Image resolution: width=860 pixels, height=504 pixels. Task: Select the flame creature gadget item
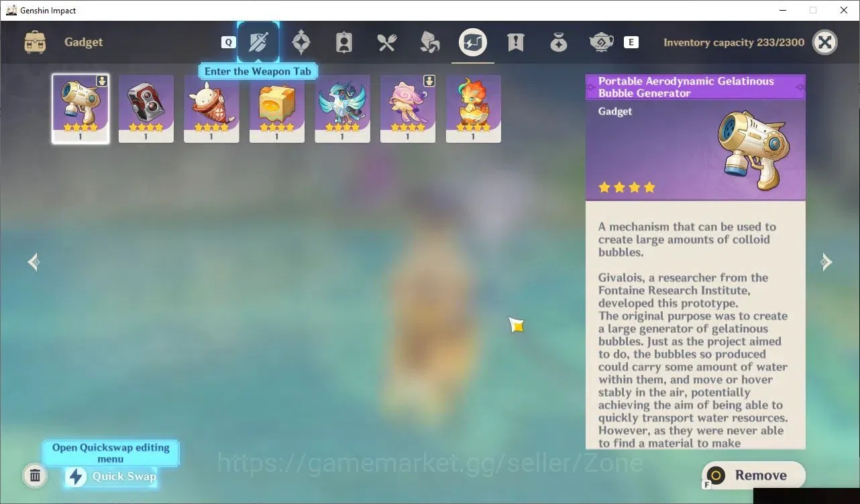coord(474,109)
